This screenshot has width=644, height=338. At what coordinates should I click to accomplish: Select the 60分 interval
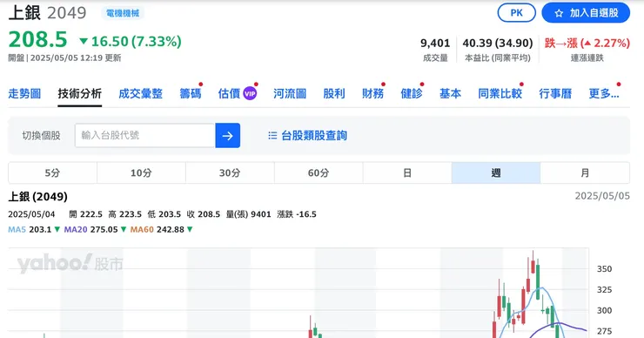point(319,172)
